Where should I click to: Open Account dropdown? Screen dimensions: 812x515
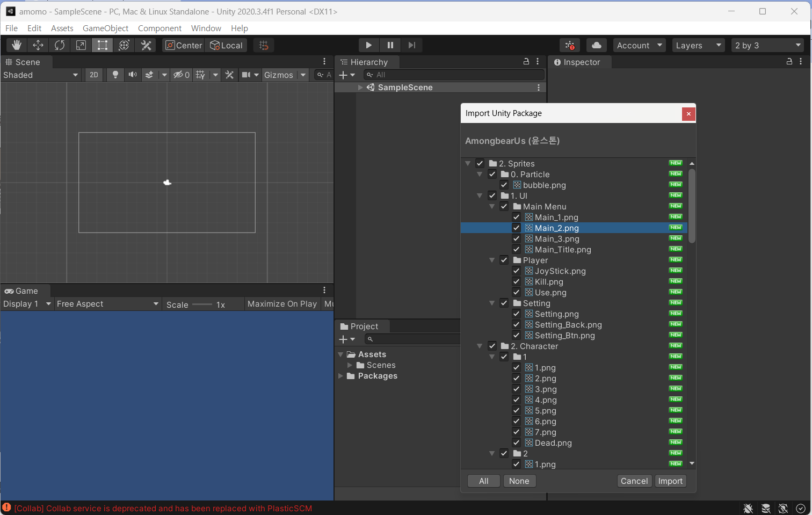coord(640,45)
